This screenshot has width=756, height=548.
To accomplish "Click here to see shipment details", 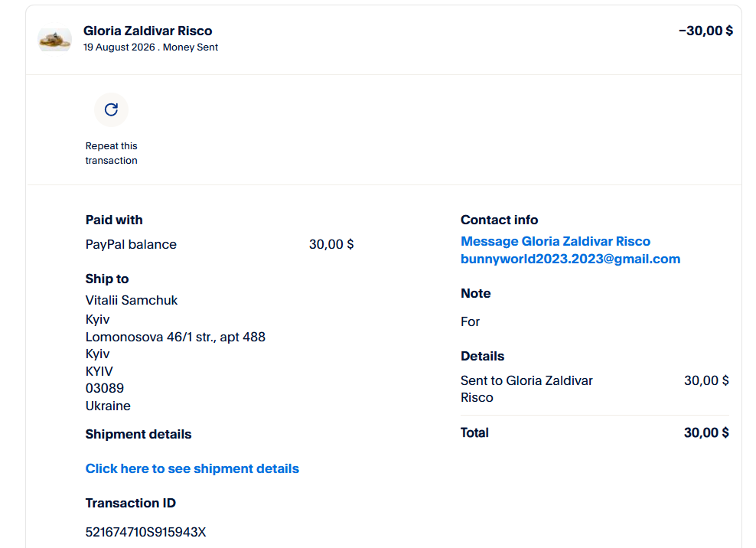I will click(x=192, y=469).
